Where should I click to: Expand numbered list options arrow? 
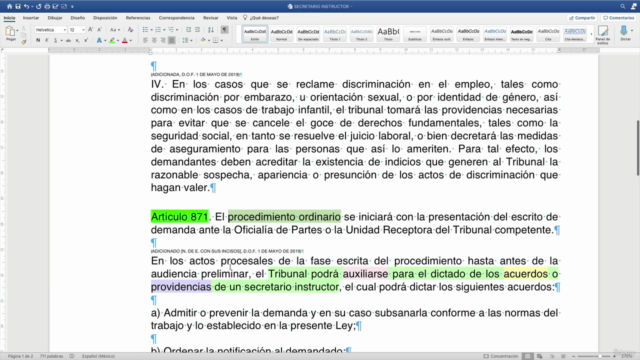164,30
